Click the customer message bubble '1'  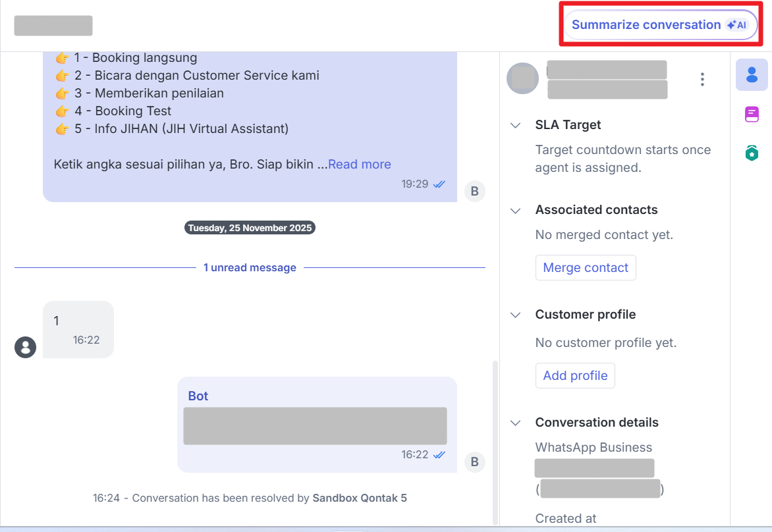pyautogui.click(x=78, y=329)
